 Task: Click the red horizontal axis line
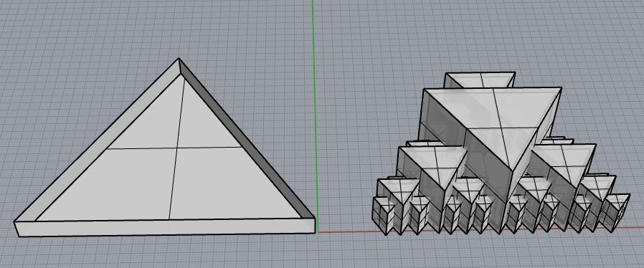tap(480, 231)
